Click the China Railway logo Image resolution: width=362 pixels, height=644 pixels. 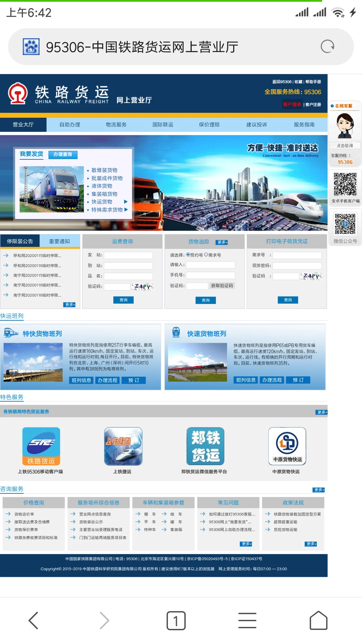click(x=18, y=93)
